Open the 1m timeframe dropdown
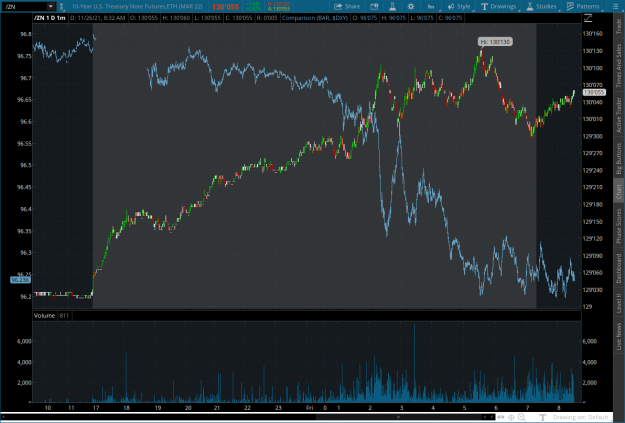 click(431, 6)
